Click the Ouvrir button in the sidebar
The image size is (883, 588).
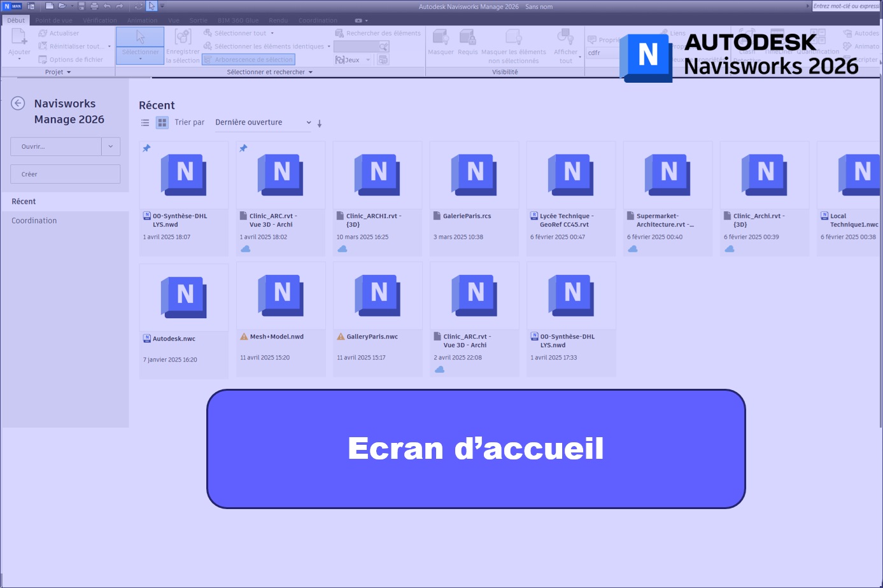point(55,146)
